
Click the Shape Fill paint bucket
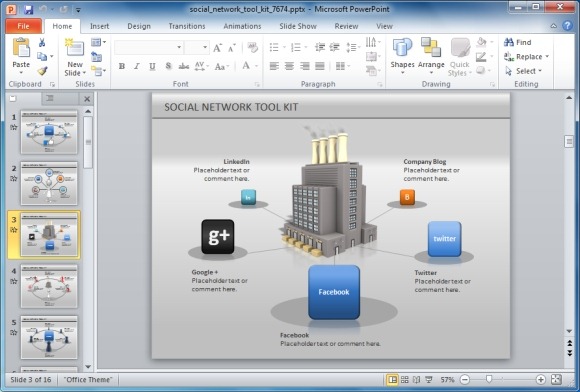[481, 42]
